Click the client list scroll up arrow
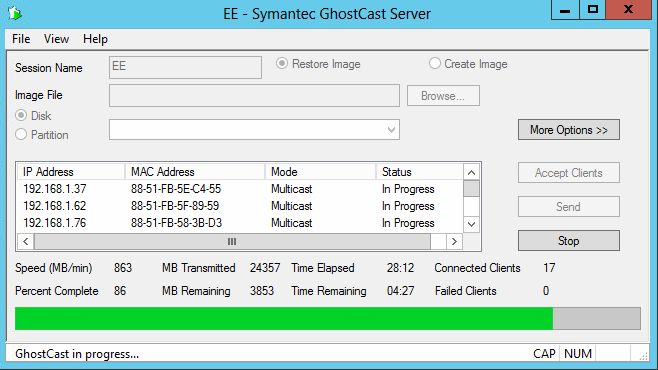 (x=471, y=172)
